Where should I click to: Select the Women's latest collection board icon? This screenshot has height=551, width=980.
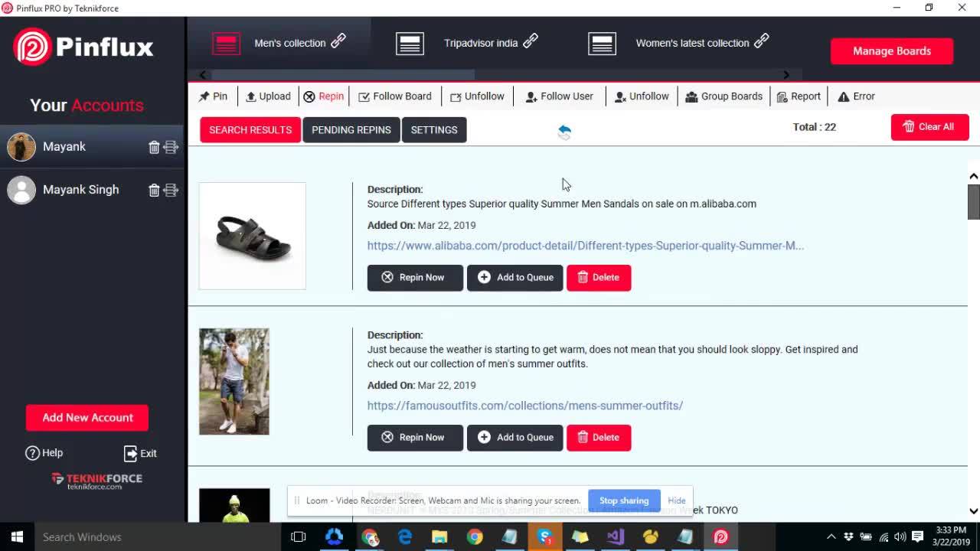click(x=602, y=43)
